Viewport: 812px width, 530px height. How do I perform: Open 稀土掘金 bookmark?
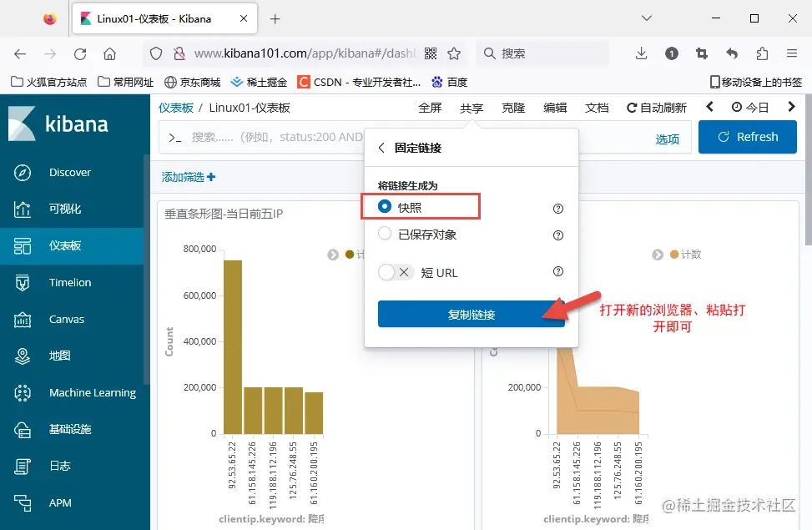click(x=259, y=82)
